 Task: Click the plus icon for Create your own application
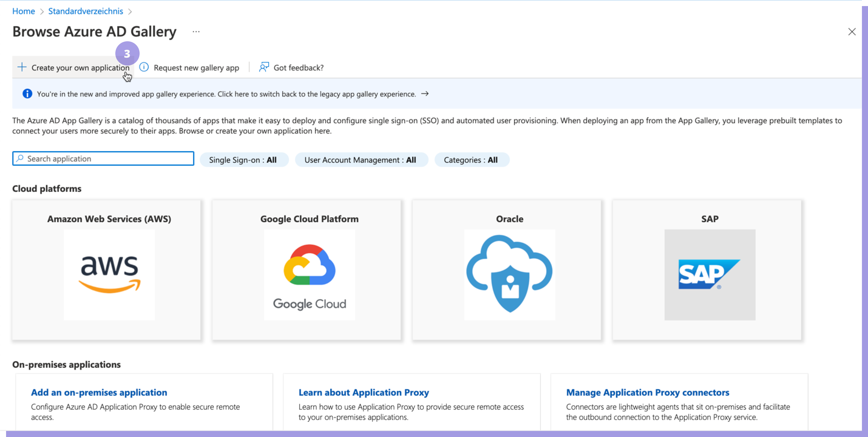click(x=22, y=67)
